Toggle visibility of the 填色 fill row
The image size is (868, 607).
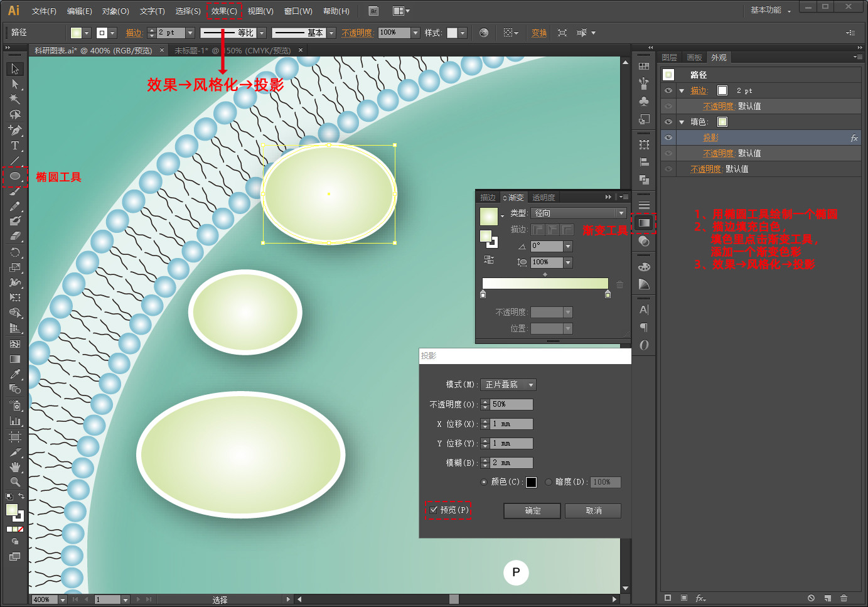click(x=668, y=122)
